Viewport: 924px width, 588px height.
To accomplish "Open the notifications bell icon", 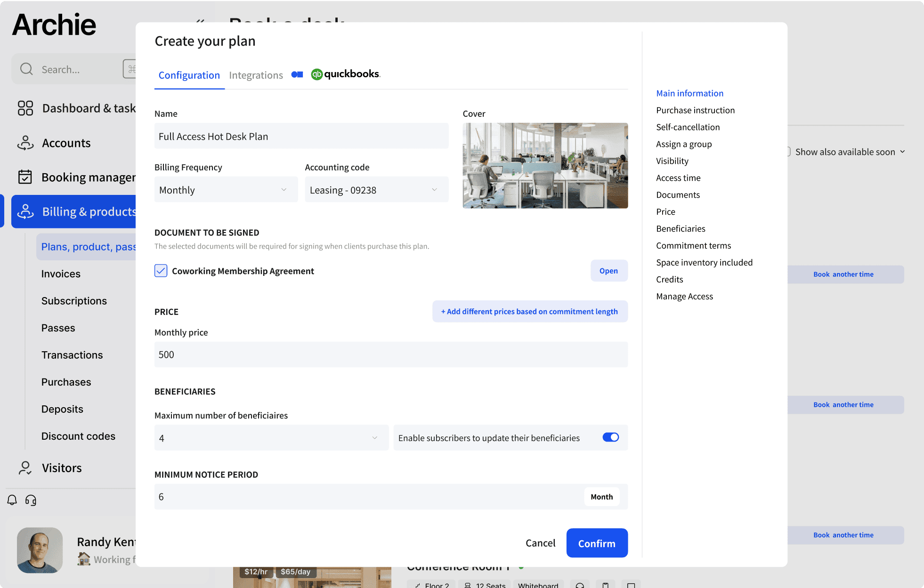I will [12, 500].
